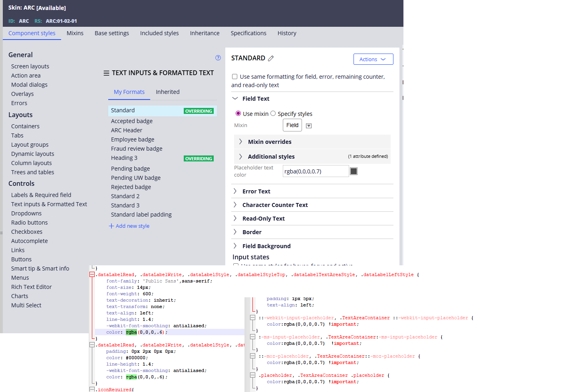This screenshot has width=574, height=392.
Task: Open the Actions dropdown menu
Action: [373, 59]
